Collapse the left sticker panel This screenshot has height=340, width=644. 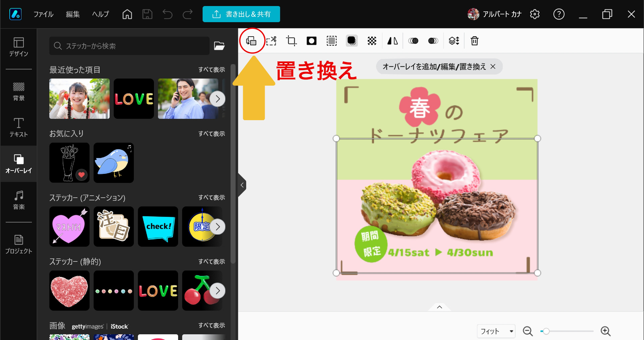pos(242,185)
